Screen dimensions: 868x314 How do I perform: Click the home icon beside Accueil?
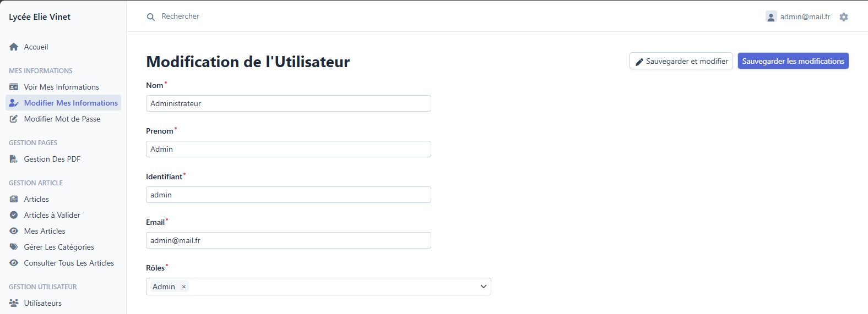coord(14,47)
